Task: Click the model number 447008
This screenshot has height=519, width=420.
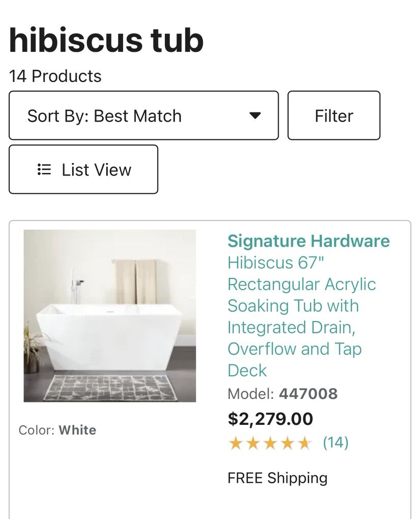Action: 308,394
